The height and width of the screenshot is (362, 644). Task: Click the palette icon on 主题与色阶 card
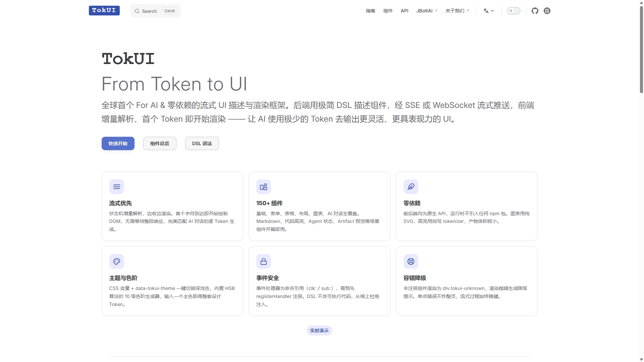coord(117,261)
